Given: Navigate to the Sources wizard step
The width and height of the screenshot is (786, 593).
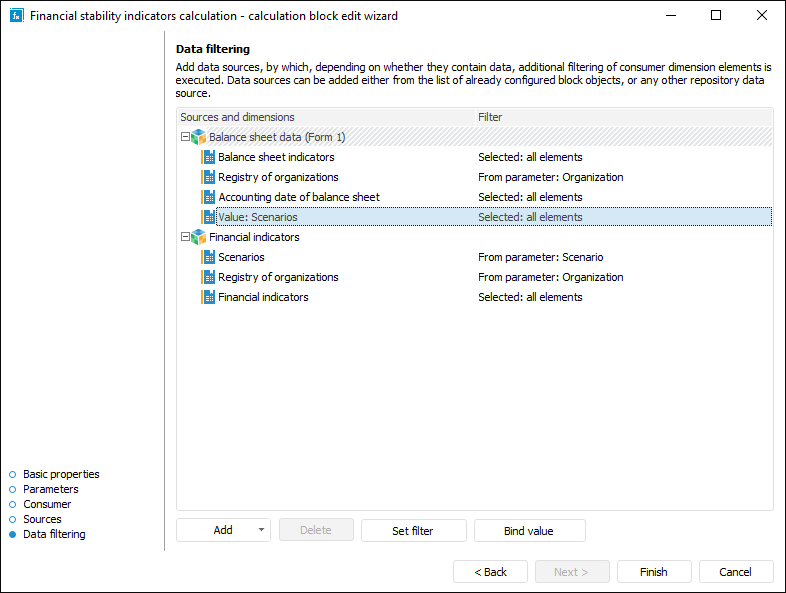Looking at the screenshot, I should (42, 519).
